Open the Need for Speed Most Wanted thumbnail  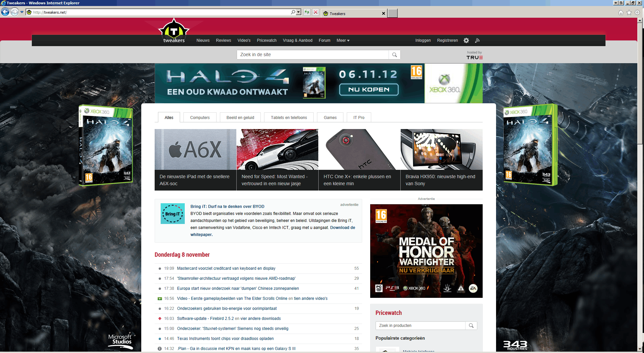[277, 149]
